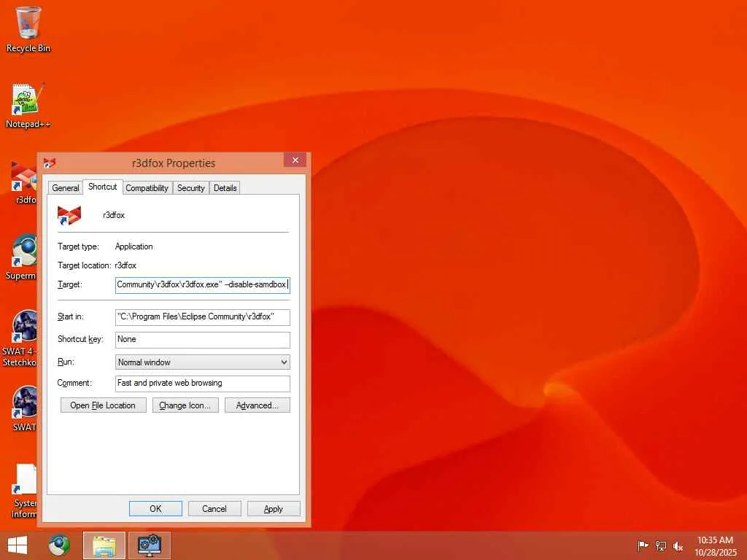Click the 'Application' target type text
Viewport: 747px width, 560px height.
(x=134, y=246)
